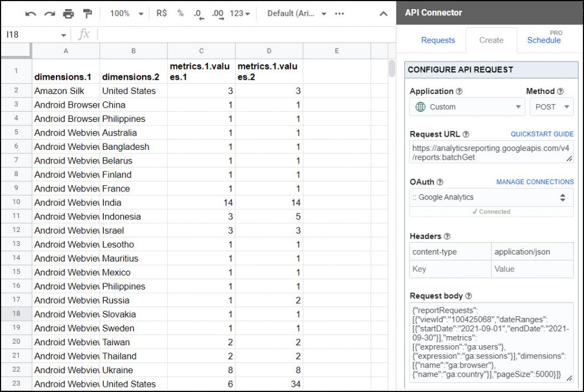Decrease decimal places button
The width and height of the screenshot is (584, 392).
(199, 14)
